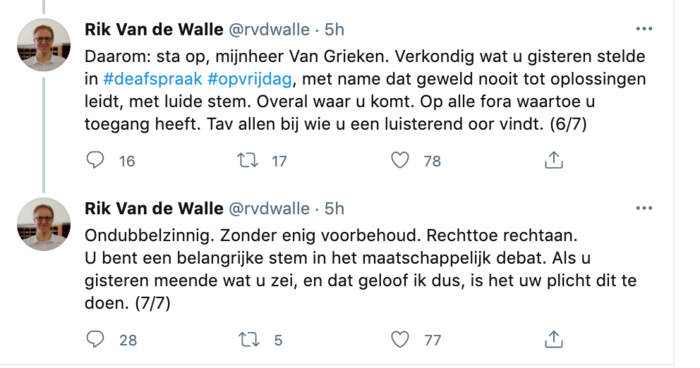Viewport: 700px width, 368px height.
Task: Reply to the (7/7) tweet
Action: [95, 339]
